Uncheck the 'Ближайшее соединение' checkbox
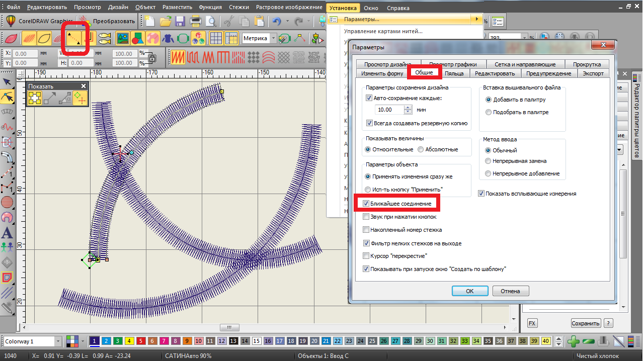 click(x=366, y=204)
